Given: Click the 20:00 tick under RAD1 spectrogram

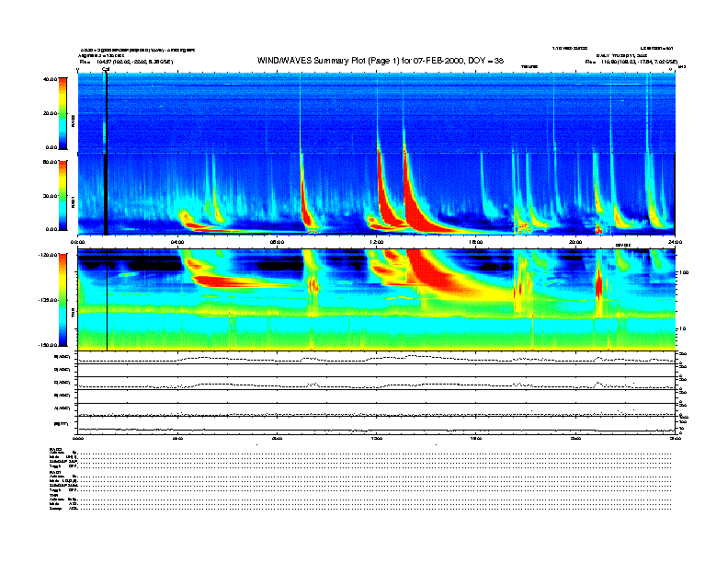Looking at the screenshot, I should click(x=575, y=242).
